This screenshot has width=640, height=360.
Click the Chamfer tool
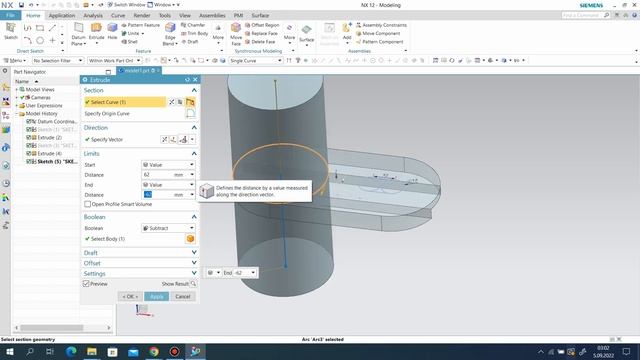(x=193, y=25)
